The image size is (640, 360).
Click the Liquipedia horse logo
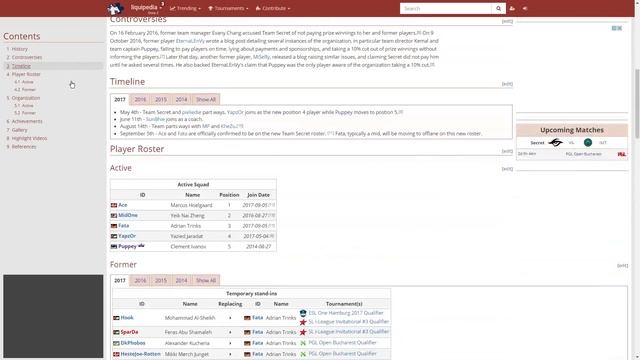pyautogui.click(x=116, y=8)
